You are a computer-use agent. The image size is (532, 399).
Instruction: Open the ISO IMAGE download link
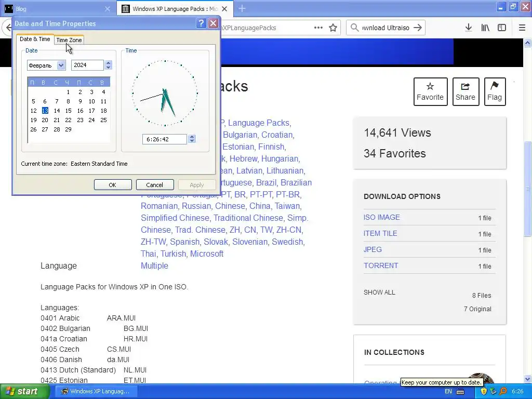click(x=382, y=217)
